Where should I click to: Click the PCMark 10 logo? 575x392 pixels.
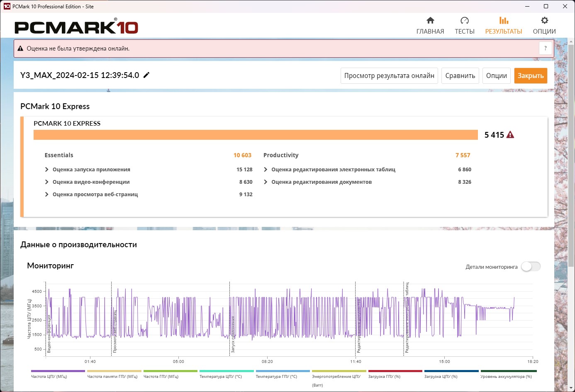[76, 27]
